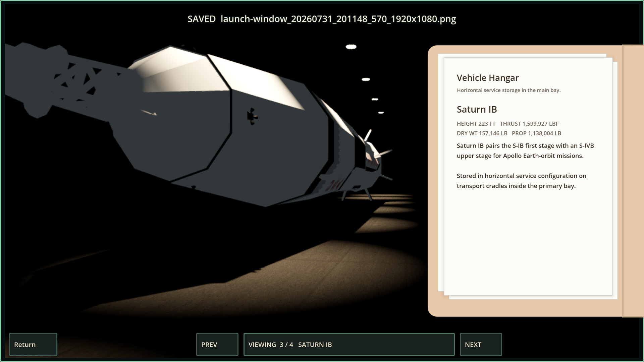This screenshot has height=362, width=644.
Task: Click the Saturn IB title in the dossier
Action: point(477,109)
